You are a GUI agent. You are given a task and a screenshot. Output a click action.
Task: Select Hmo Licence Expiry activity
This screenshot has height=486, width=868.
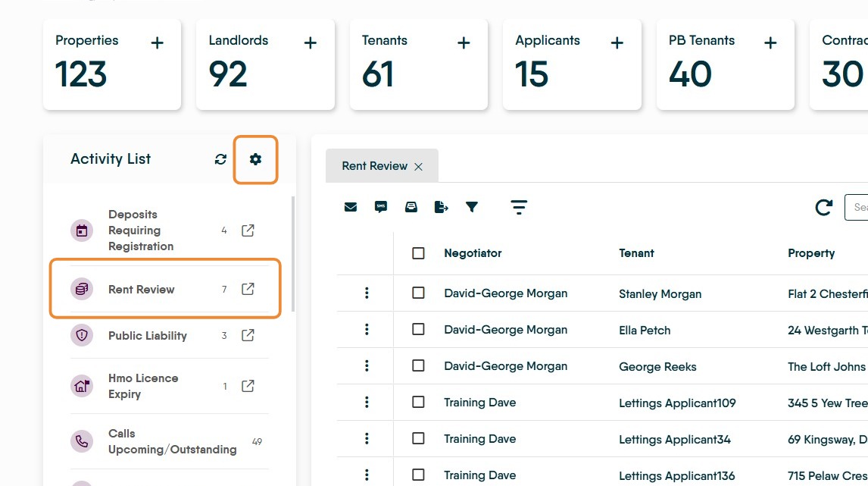tap(143, 386)
